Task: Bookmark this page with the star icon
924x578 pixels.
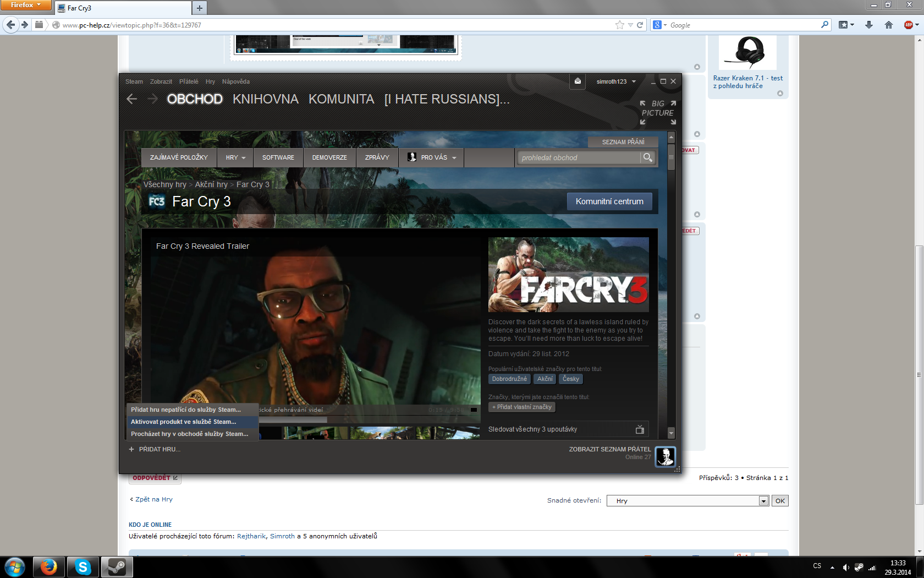Action: (620, 25)
